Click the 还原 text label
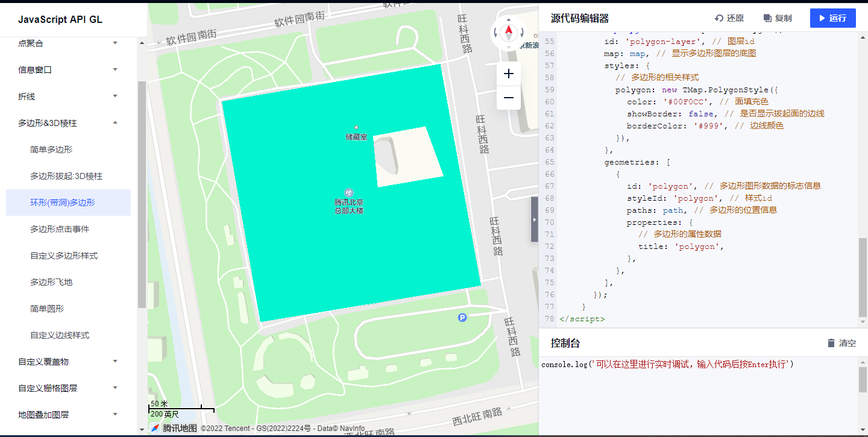 click(x=735, y=18)
